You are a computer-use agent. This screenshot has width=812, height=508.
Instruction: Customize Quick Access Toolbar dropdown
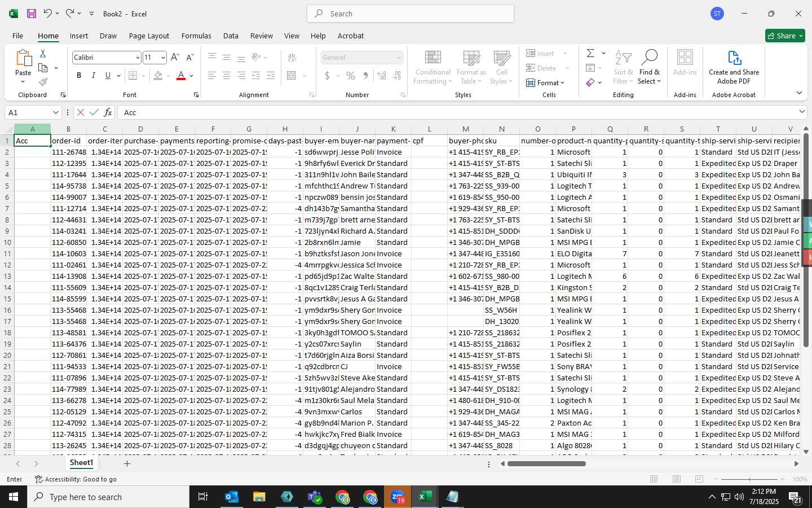coord(91,14)
